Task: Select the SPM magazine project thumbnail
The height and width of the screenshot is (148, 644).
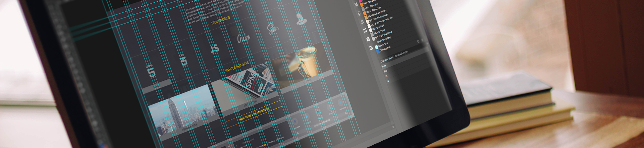Action: tap(248, 84)
